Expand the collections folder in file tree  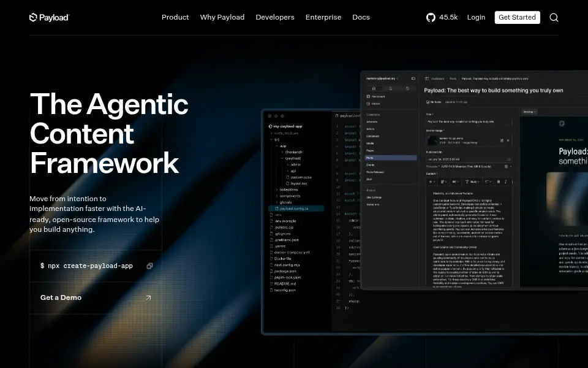point(288,190)
